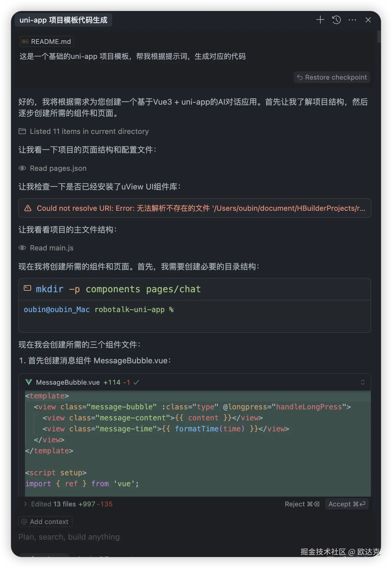The height and width of the screenshot is (568, 392).
Task: Click the eye icon beside Read main.js
Action: coord(22,248)
